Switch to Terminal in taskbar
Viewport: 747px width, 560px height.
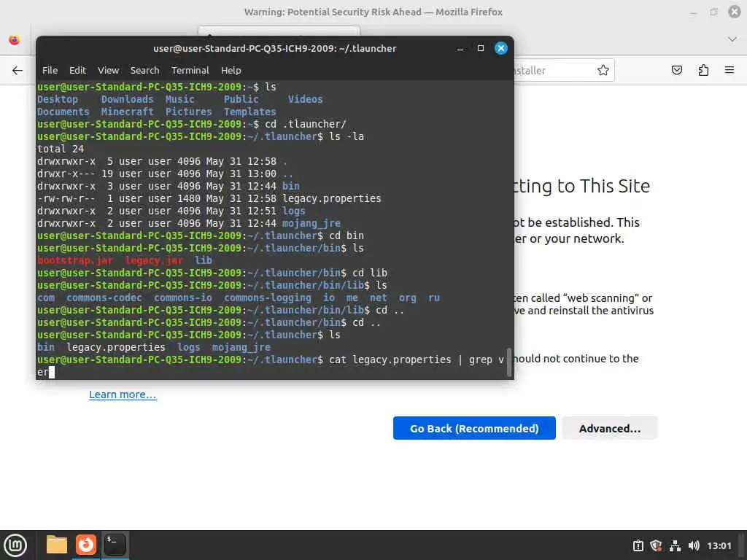pyautogui.click(x=115, y=545)
